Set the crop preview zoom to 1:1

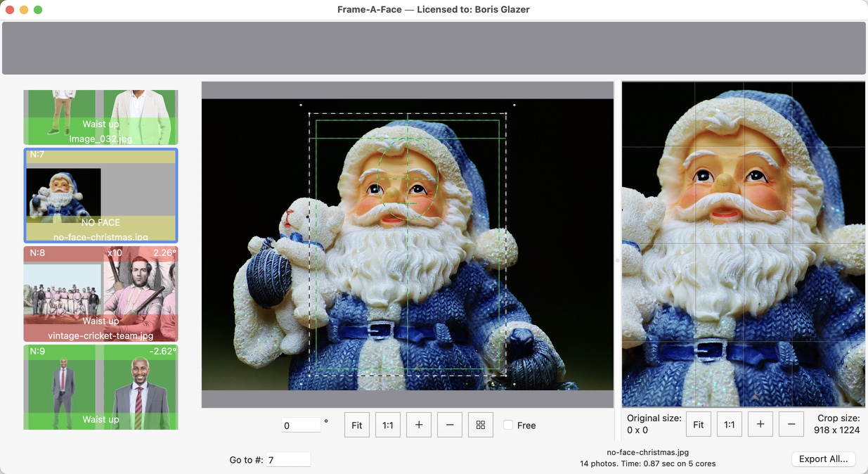[730, 424]
